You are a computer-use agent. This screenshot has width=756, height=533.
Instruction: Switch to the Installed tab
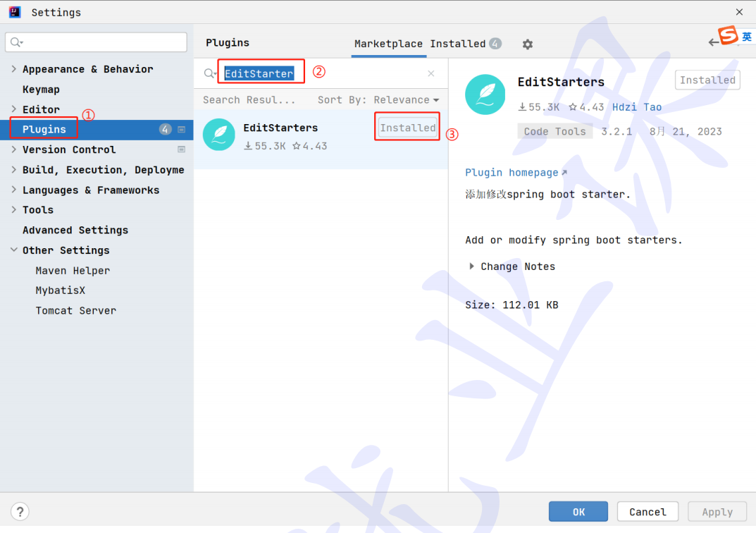(x=457, y=44)
